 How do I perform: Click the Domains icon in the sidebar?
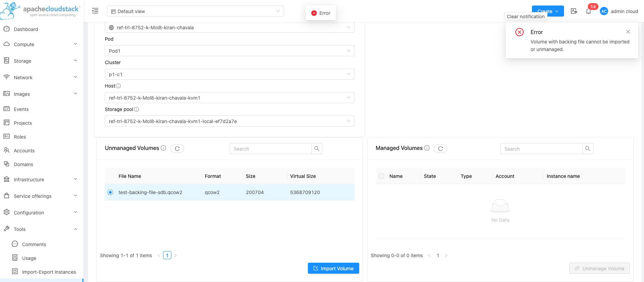[x=7, y=164]
